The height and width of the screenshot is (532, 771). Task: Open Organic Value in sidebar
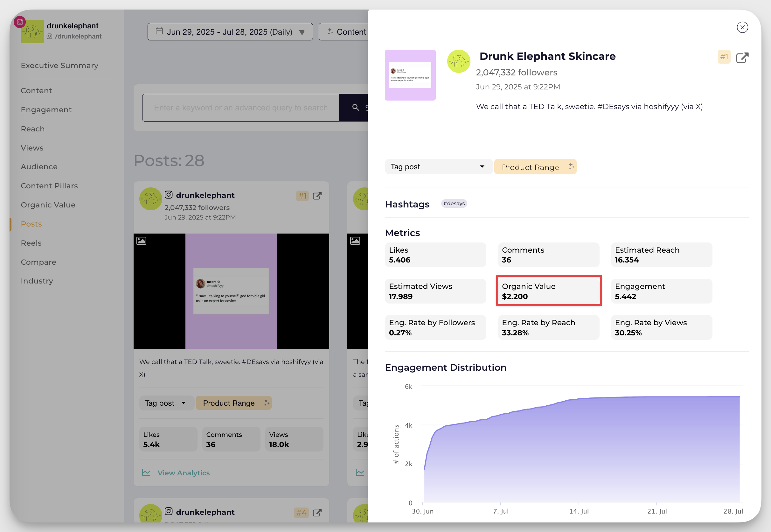coord(48,205)
